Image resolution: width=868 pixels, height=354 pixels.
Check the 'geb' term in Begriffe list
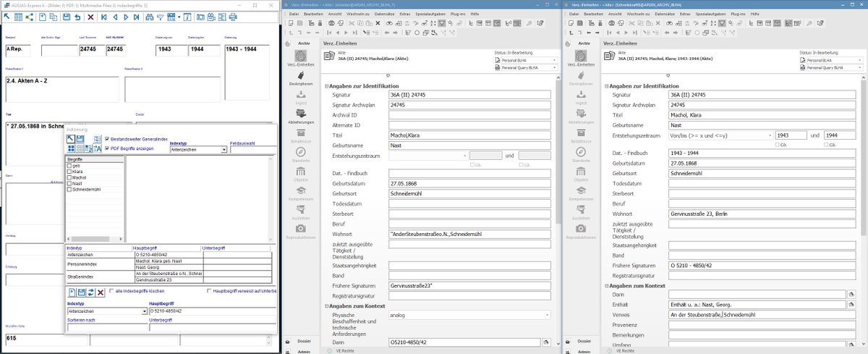[x=69, y=166]
